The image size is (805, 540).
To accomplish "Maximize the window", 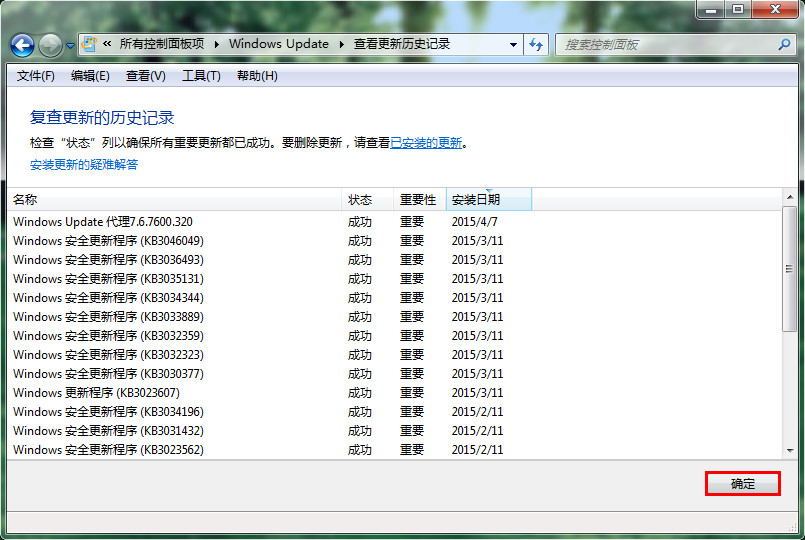I will 738,9.
